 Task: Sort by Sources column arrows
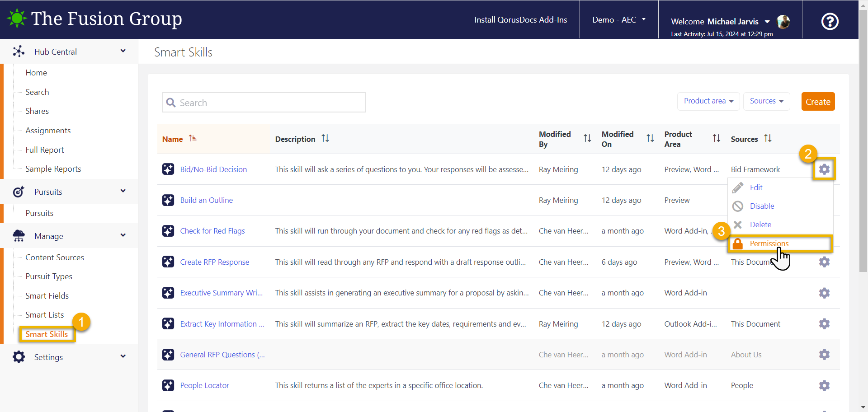coord(768,139)
